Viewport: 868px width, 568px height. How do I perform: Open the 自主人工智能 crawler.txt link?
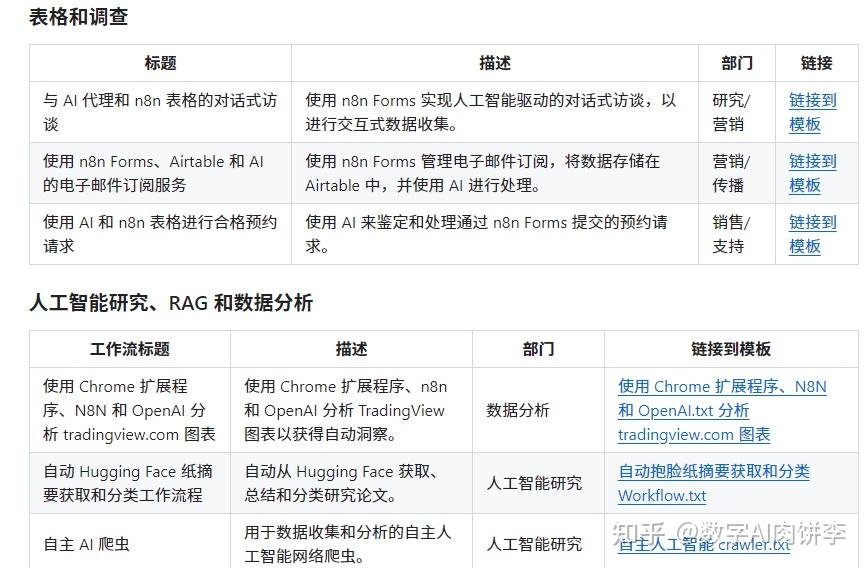click(704, 545)
